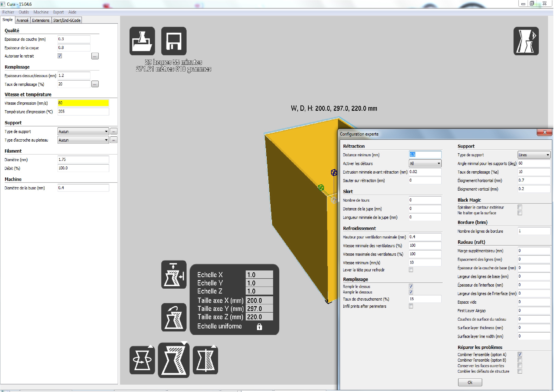Click the Ok button
The height and width of the screenshot is (392, 554).
[x=470, y=382]
